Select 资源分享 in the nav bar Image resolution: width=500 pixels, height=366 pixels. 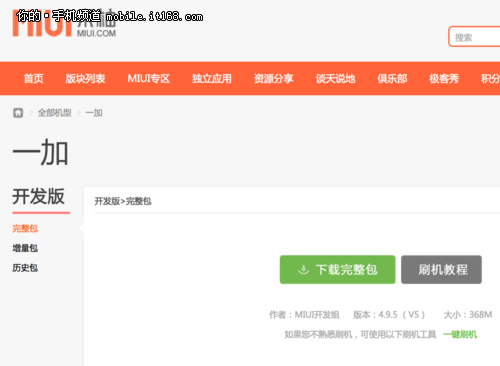[274, 79]
